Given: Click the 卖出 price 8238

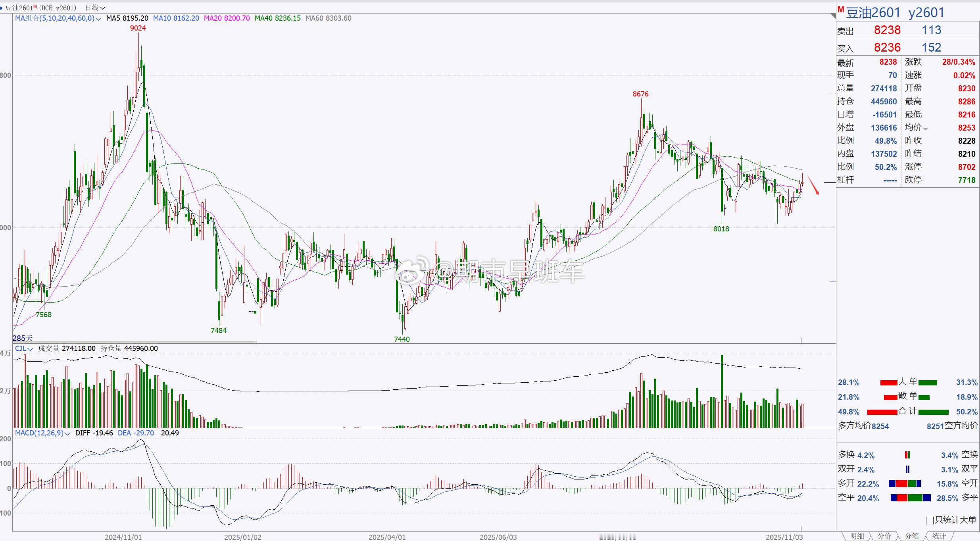Looking at the screenshot, I should [x=887, y=30].
